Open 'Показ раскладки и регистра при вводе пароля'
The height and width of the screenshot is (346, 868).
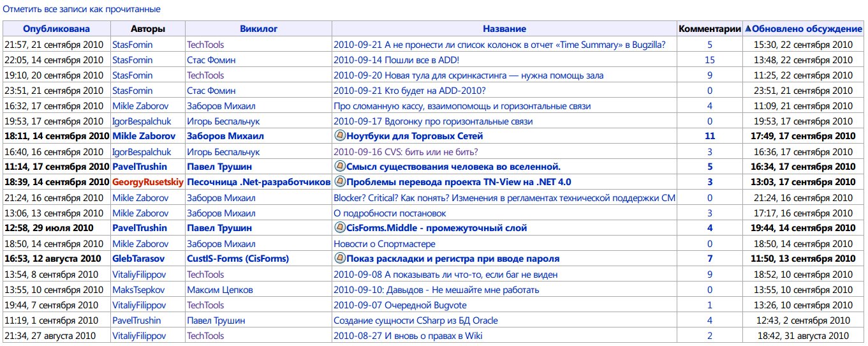click(453, 259)
